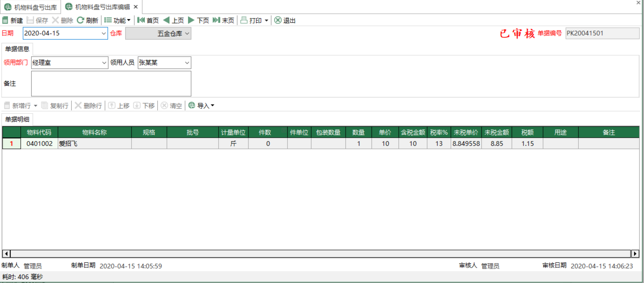Screen dimensions: 644x283
Task: Switch to the 机物料盘亏出库 tab
Action: point(30,7)
